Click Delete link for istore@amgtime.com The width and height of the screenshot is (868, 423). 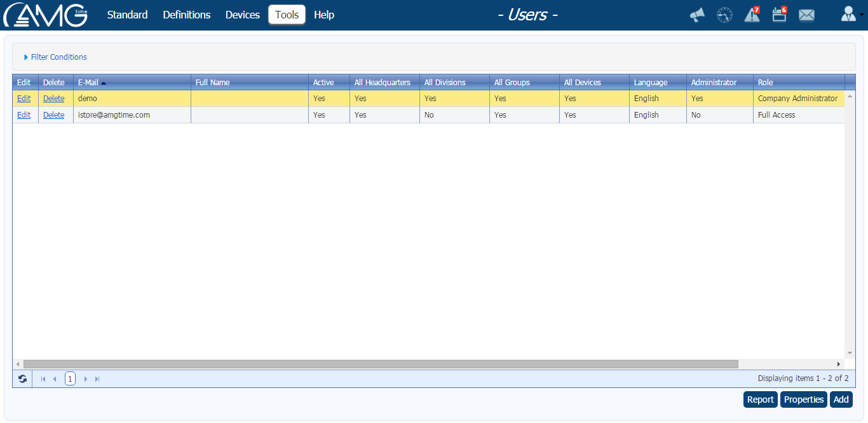coord(53,115)
